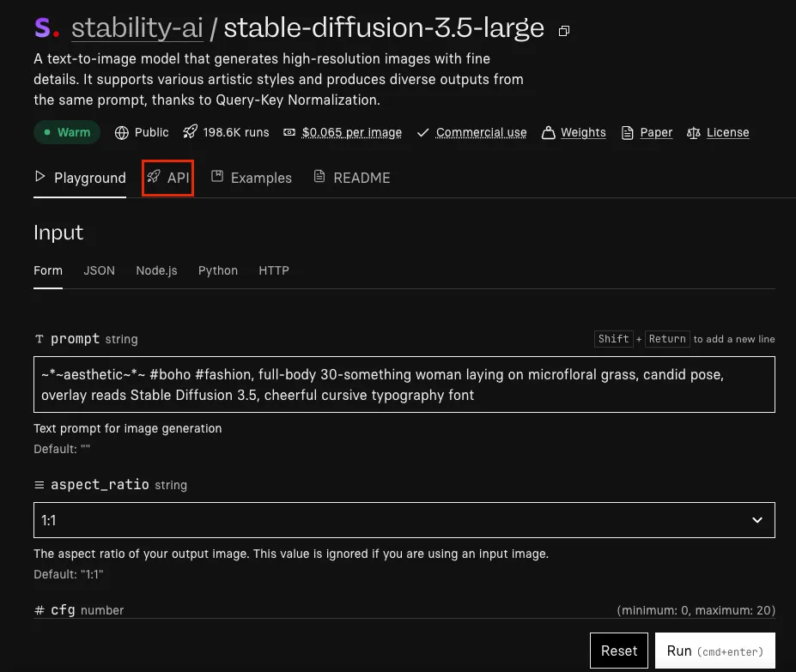796x672 pixels.
Task: Click the Run button
Action: [714, 651]
